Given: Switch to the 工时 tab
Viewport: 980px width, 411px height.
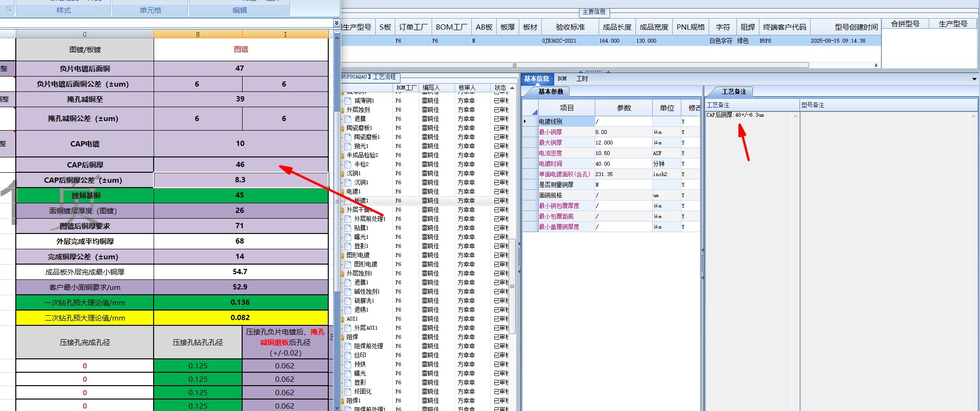Looking at the screenshot, I should (582, 79).
